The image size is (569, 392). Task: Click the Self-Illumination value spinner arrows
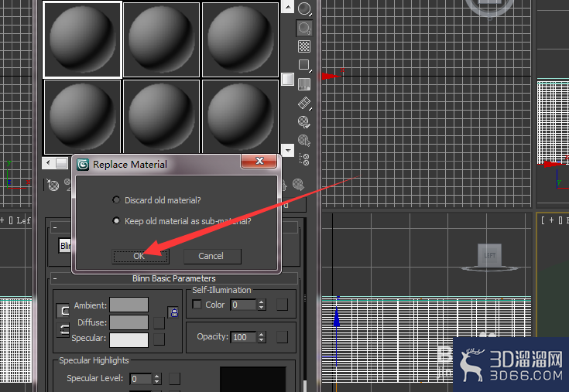pos(262,305)
